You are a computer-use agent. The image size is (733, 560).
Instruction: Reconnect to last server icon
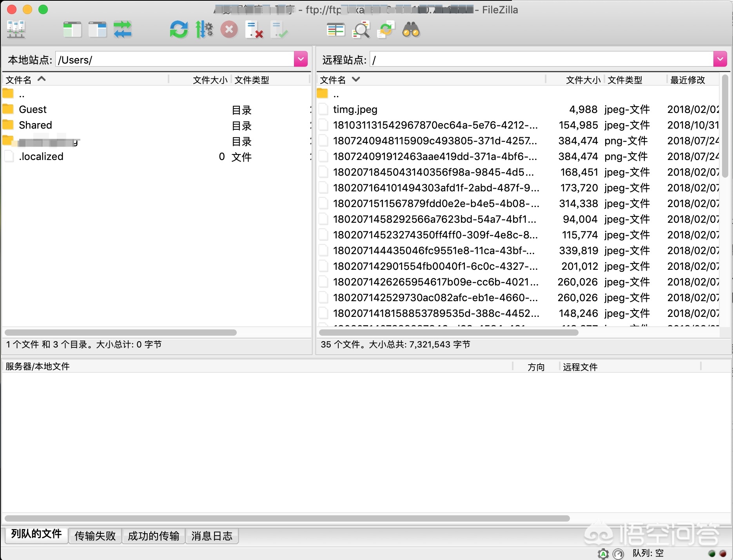(279, 30)
